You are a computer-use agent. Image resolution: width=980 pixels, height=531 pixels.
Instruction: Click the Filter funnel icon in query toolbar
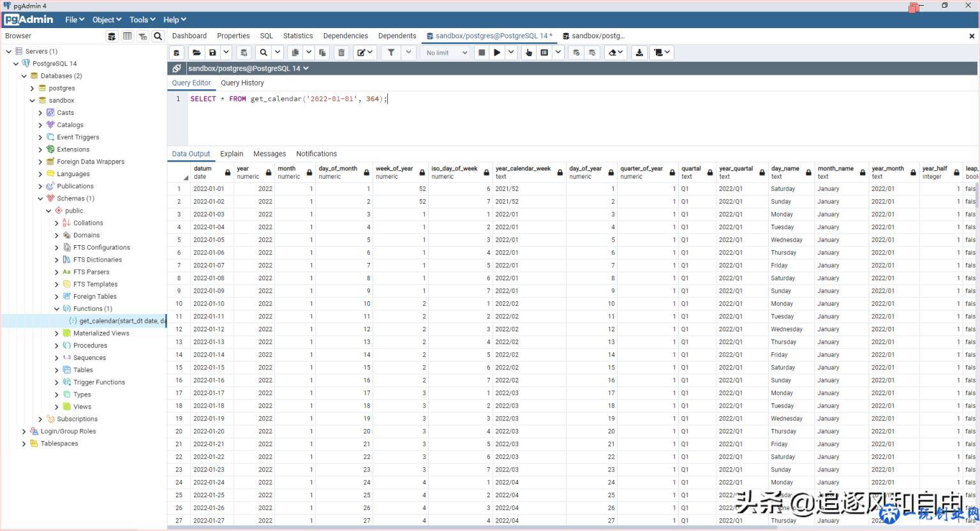(x=391, y=52)
